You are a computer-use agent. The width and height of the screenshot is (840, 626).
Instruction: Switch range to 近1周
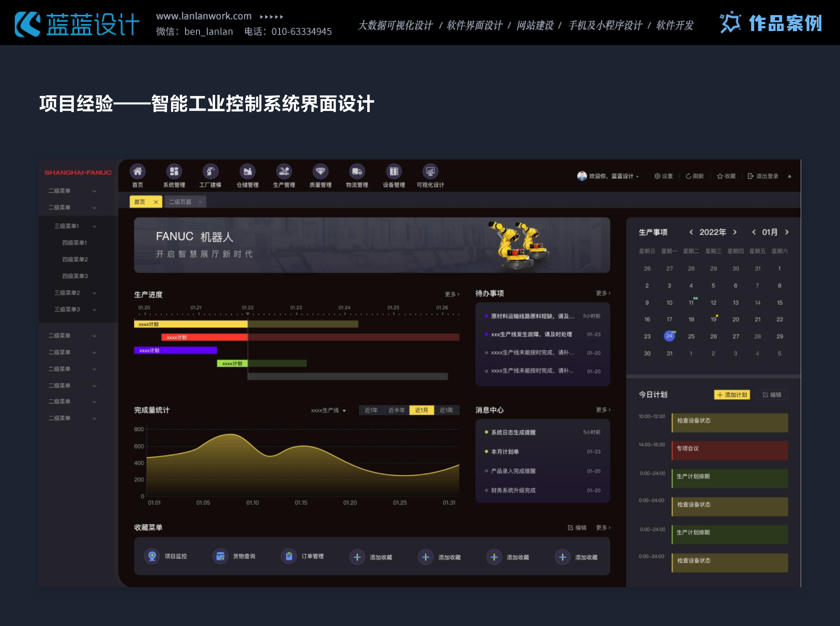(x=446, y=410)
